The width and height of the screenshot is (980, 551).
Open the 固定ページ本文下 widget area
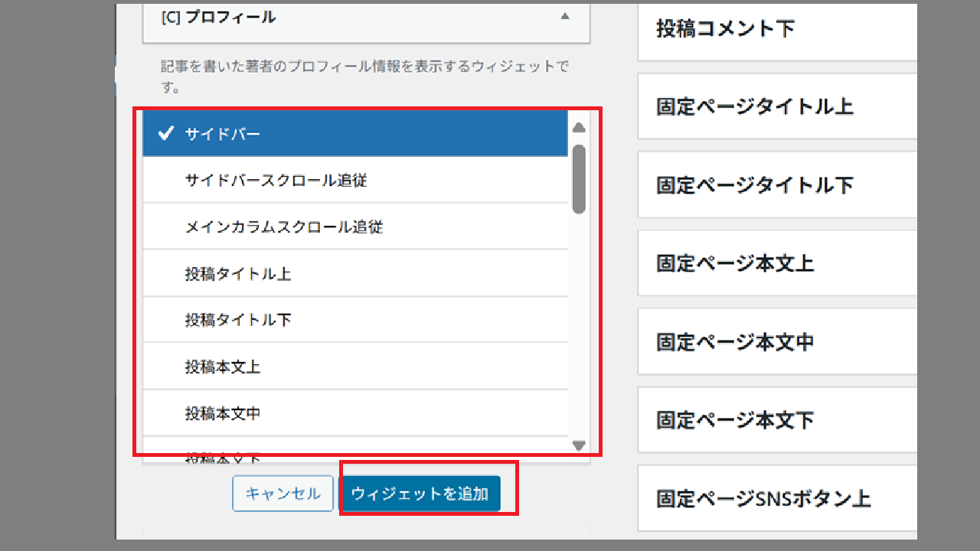777,420
